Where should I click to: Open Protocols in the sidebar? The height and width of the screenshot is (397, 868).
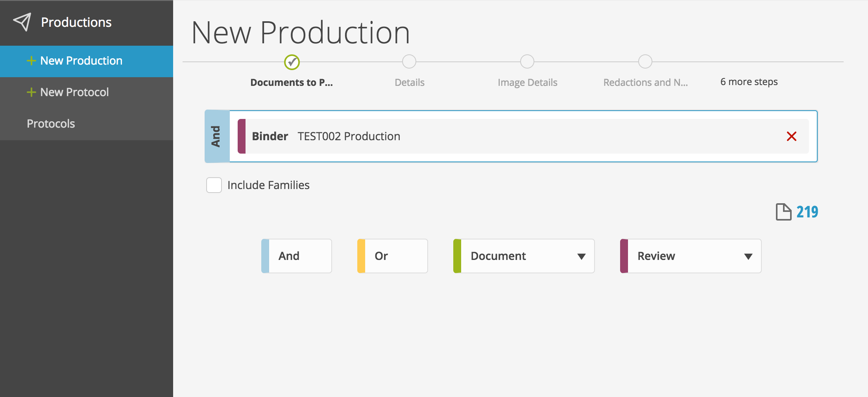click(87, 124)
